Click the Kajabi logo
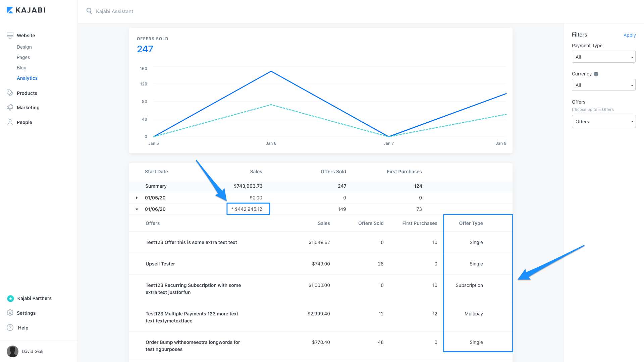Image resolution: width=644 pixels, height=362 pixels. (26, 10)
